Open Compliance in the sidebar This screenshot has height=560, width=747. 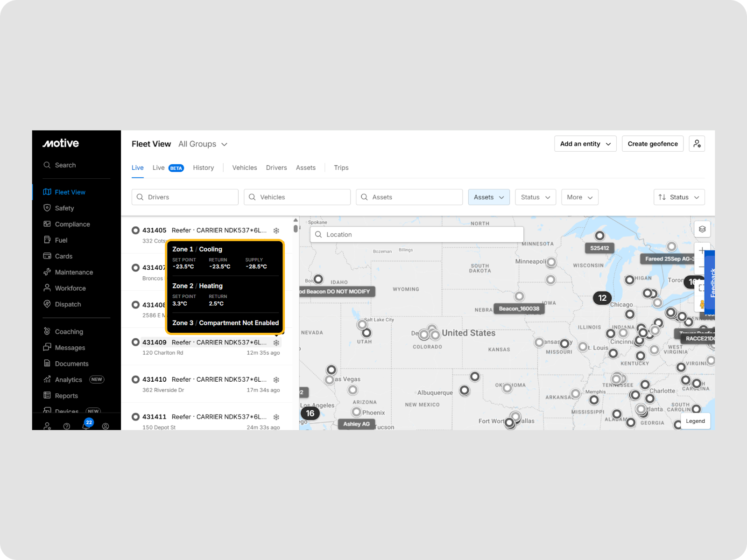point(72,224)
